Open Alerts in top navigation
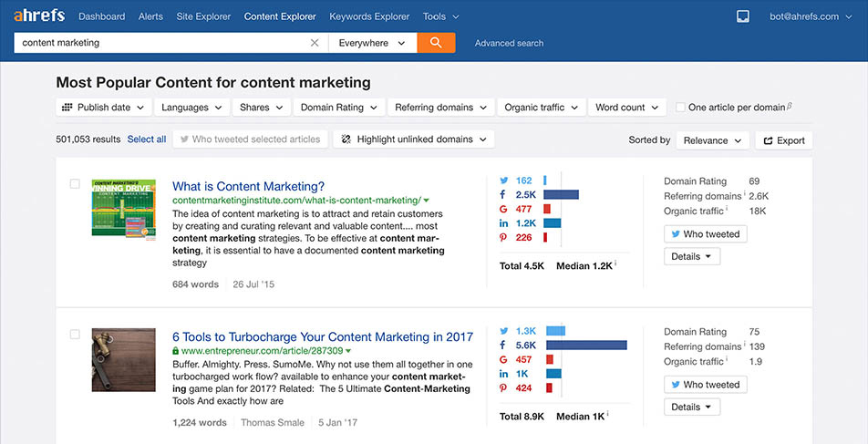868x444 pixels. [150, 16]
